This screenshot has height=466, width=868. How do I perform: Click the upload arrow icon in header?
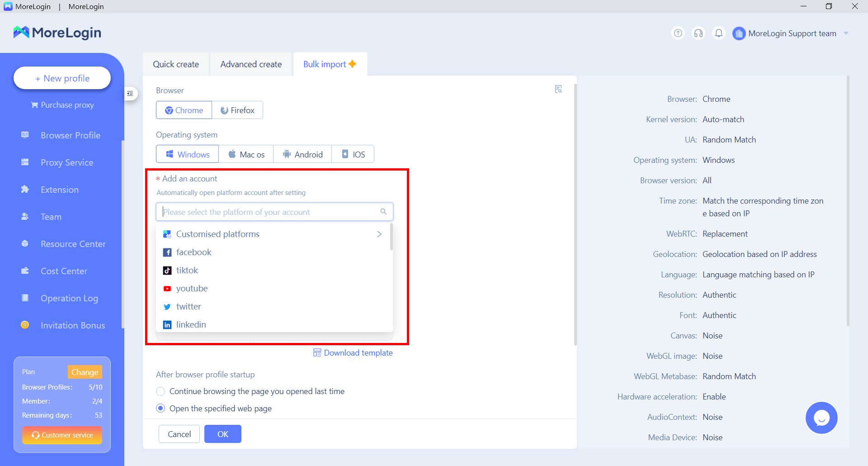tap(678, 33)
